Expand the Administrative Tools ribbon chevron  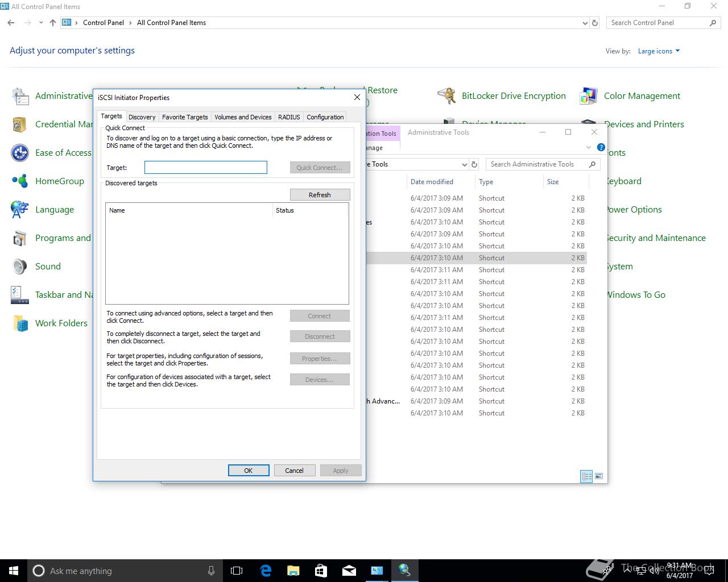pos(589,148)
